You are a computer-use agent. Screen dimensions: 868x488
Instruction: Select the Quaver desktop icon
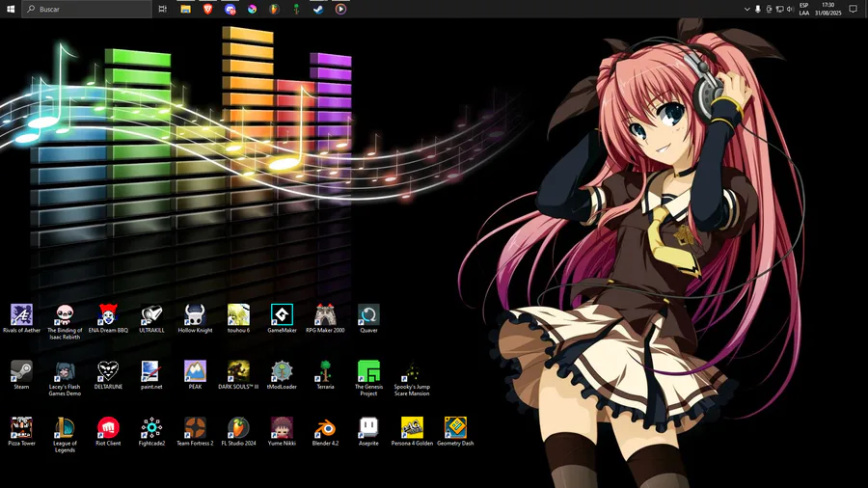(368, 314)
